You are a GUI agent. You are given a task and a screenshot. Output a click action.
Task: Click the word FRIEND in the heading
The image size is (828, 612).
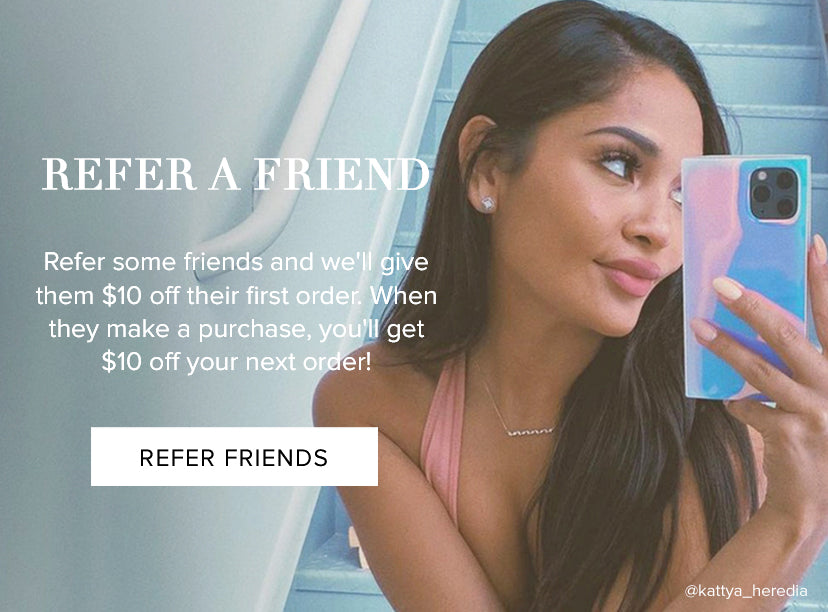click(x=342, y=174)
